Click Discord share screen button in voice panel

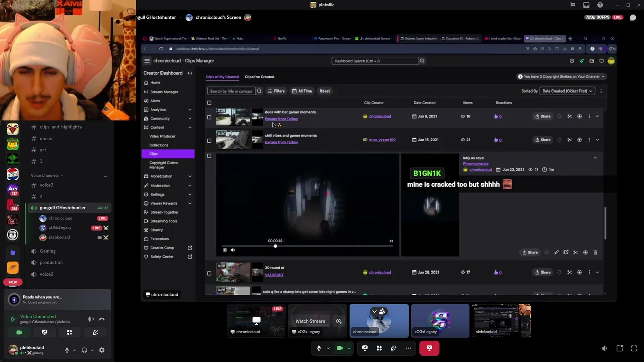44,332
